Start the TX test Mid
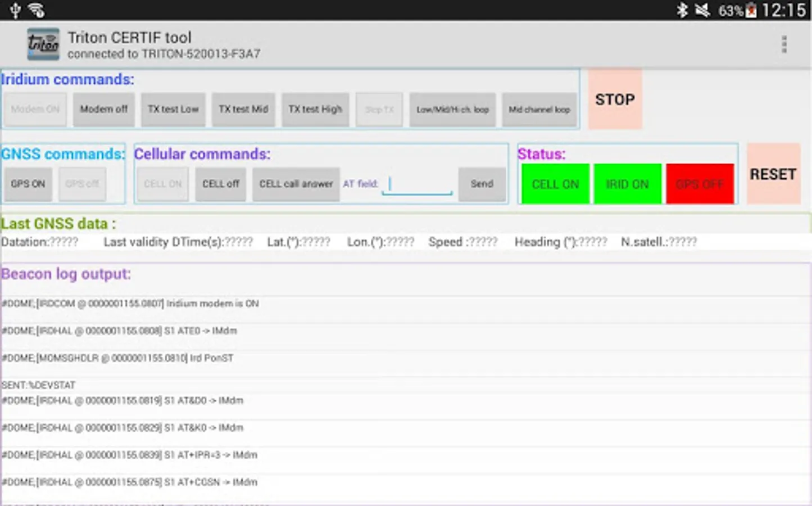 click(x=243, y=109)
